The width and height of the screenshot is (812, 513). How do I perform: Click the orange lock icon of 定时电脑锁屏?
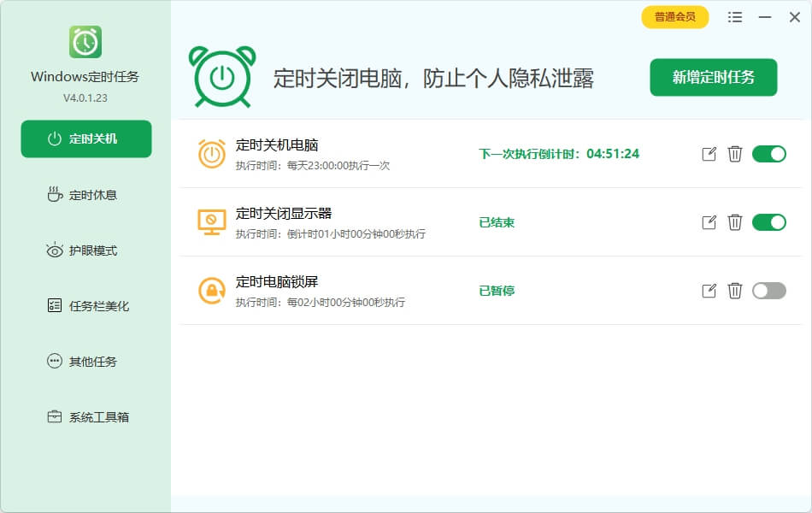[x=212, y=291]
